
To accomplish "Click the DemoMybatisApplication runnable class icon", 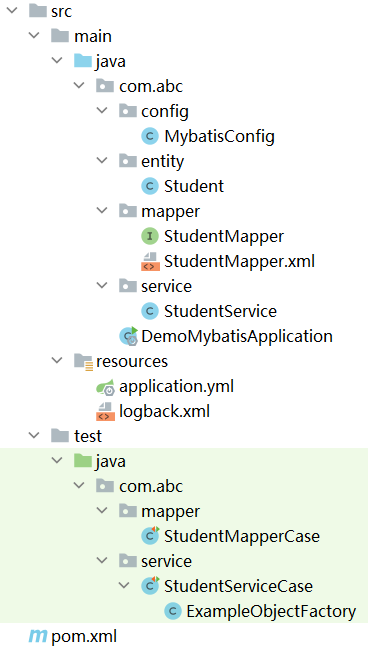I will click(128, 336).
